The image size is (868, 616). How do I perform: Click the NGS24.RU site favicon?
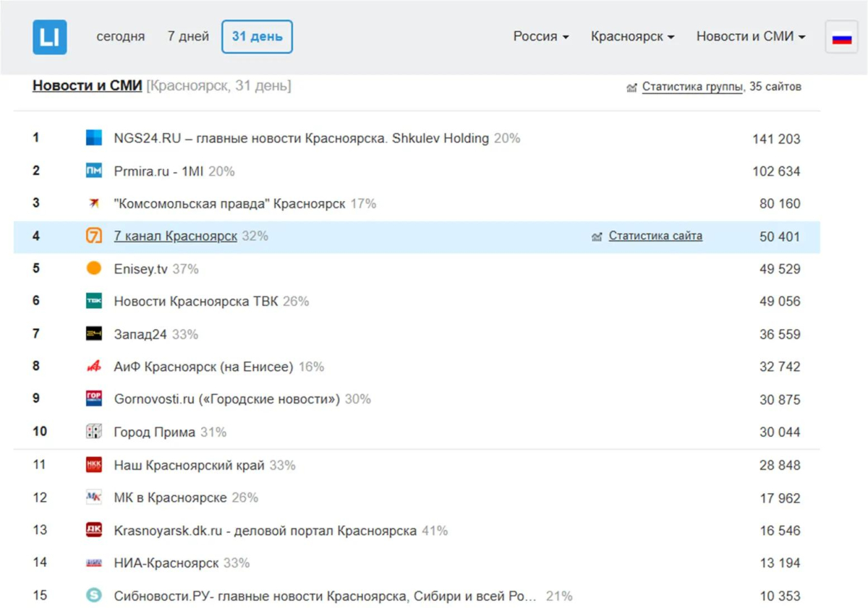click(x=94, y=138)
